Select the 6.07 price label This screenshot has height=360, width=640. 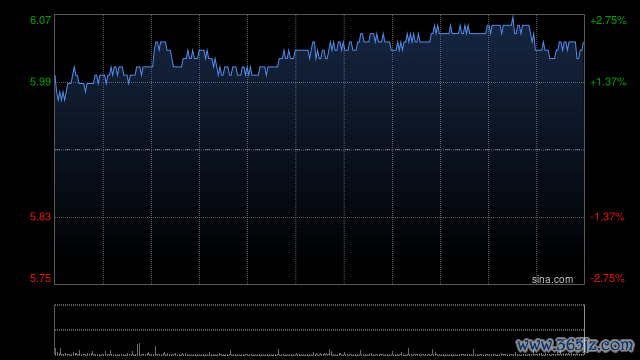tap(40, 20)
